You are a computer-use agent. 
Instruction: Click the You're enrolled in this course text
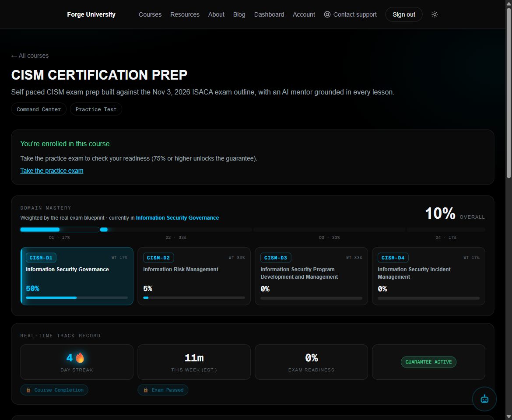pyautogui.click(x=66, y=143)
